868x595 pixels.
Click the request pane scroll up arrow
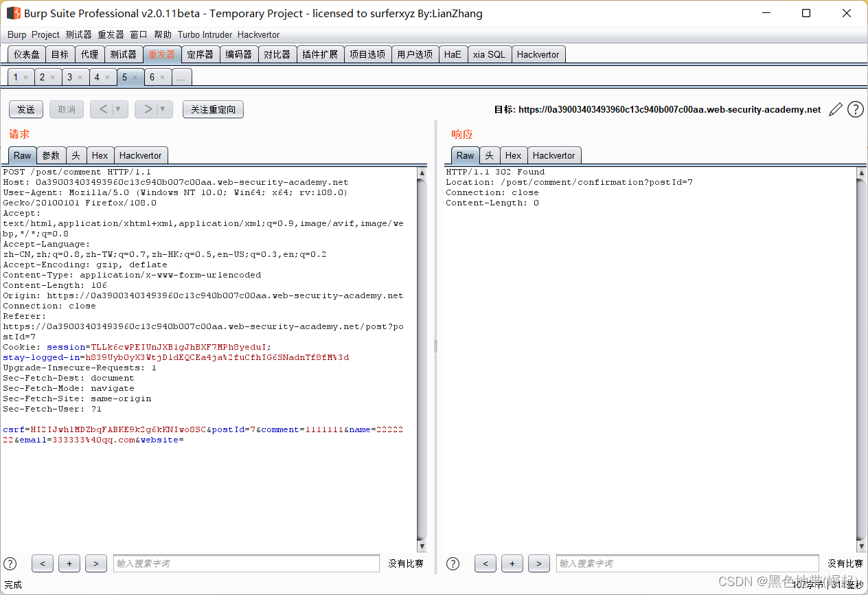pyautogui.click(x=422, y=173)
